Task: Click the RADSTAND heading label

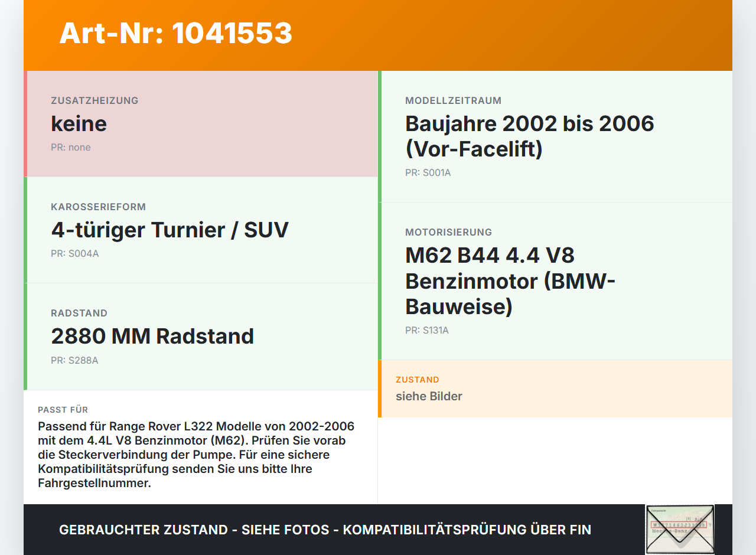Action: point(79,313)
